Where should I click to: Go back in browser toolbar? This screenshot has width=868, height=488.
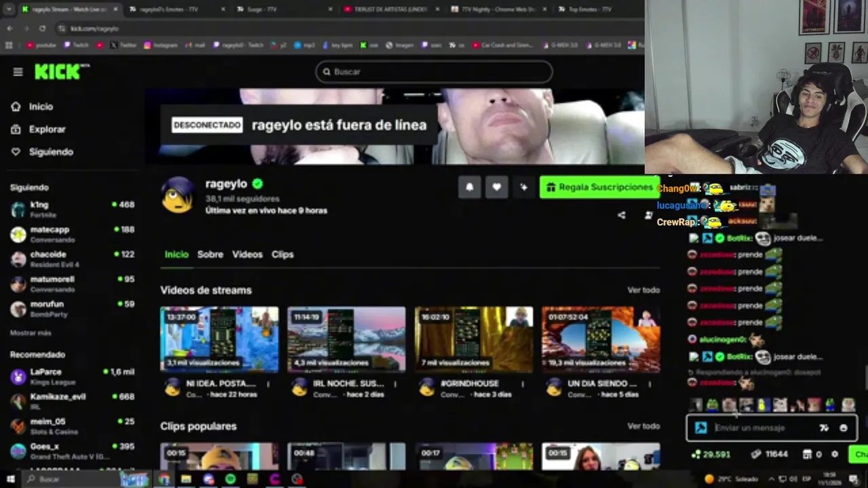[9, 28]
